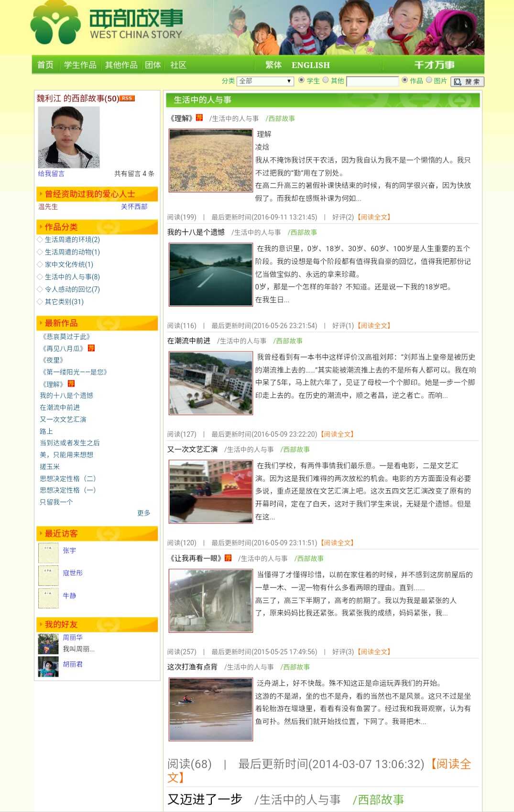This screenshot has height=812, width=514.
Task: Choose the 图片 search radio option
Action: tap(429, 80)
